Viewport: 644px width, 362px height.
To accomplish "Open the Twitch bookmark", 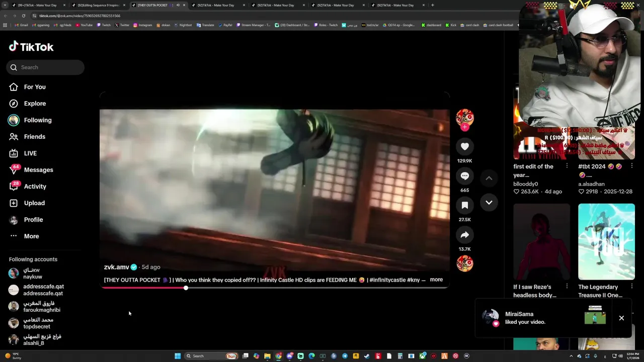I will pos(104,25).
